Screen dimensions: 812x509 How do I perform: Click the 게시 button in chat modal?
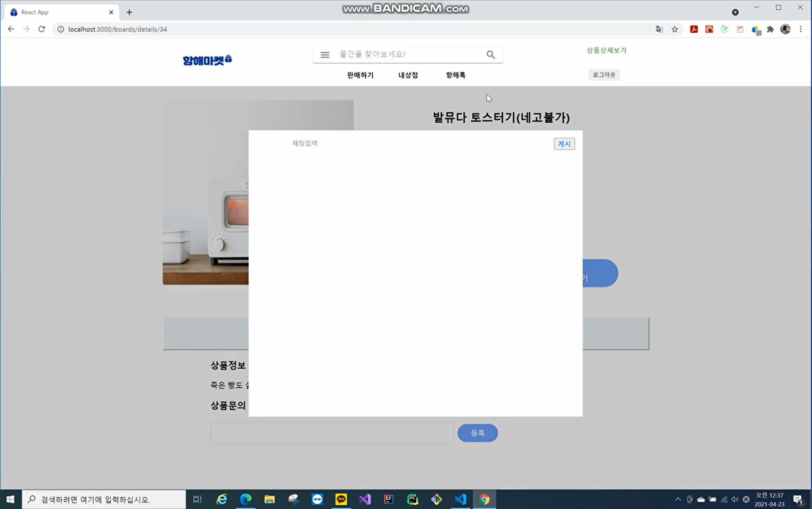(564, 144)
